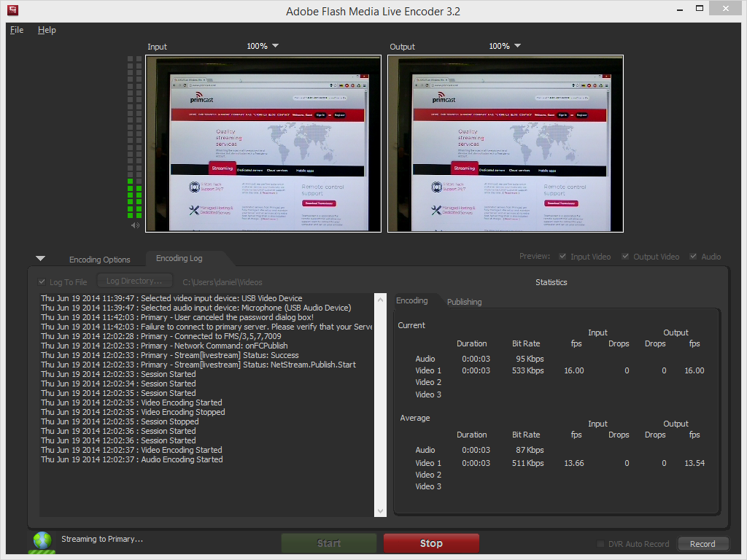This screenshot has width=747, height=560.
Task: Click the Current audio bit rate 95 Kbps
Action: [530, 359]
